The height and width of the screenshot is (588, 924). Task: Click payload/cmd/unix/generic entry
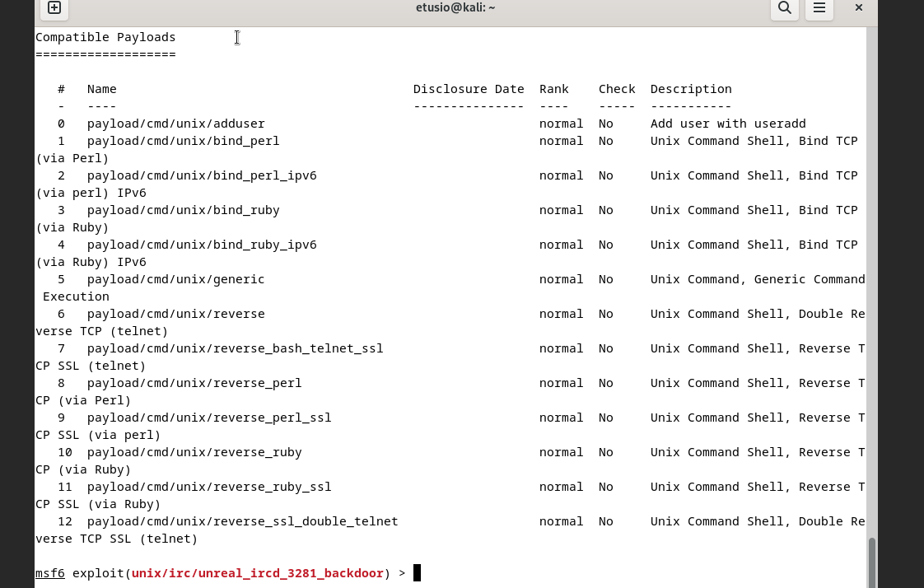point(176,279)
